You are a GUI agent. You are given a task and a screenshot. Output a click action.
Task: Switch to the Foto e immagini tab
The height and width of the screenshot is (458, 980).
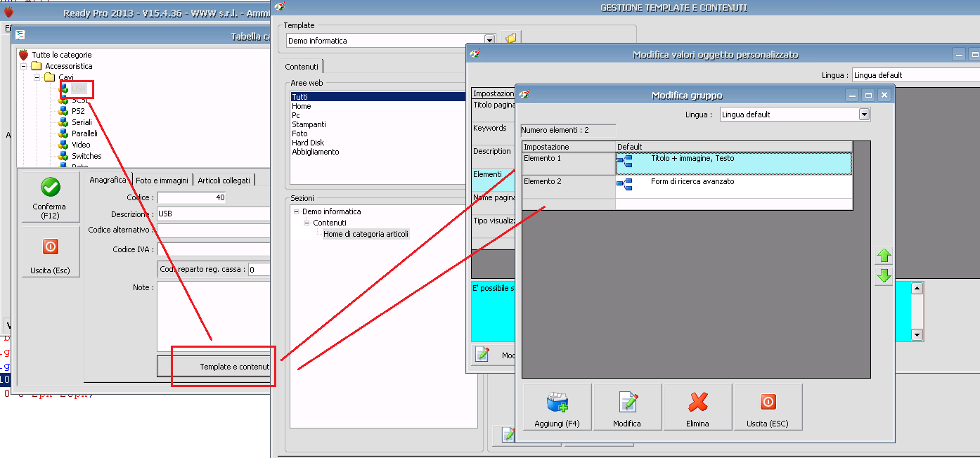tap(162, 180)
